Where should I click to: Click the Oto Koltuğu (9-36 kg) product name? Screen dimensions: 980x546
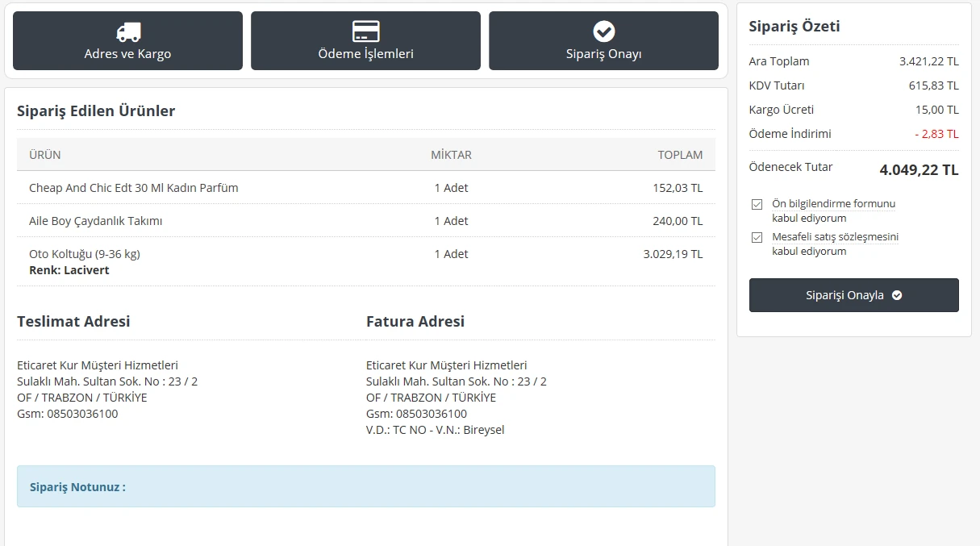click(84, 254)
